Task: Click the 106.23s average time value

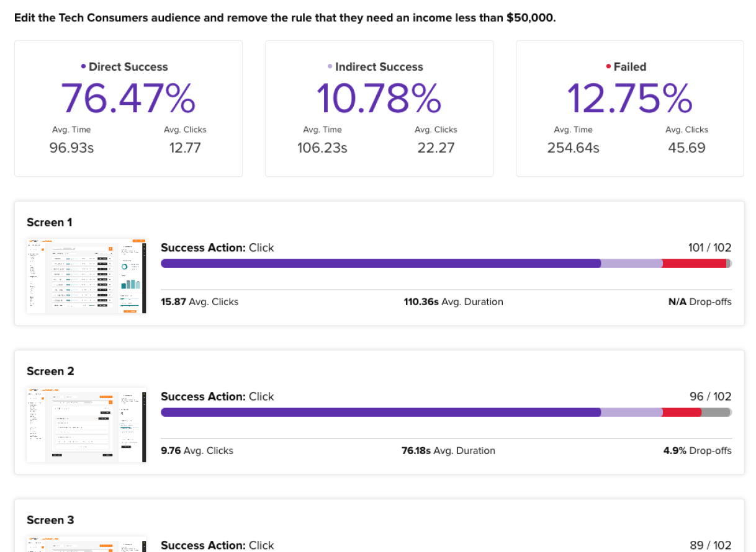Action: pos(322,148)
